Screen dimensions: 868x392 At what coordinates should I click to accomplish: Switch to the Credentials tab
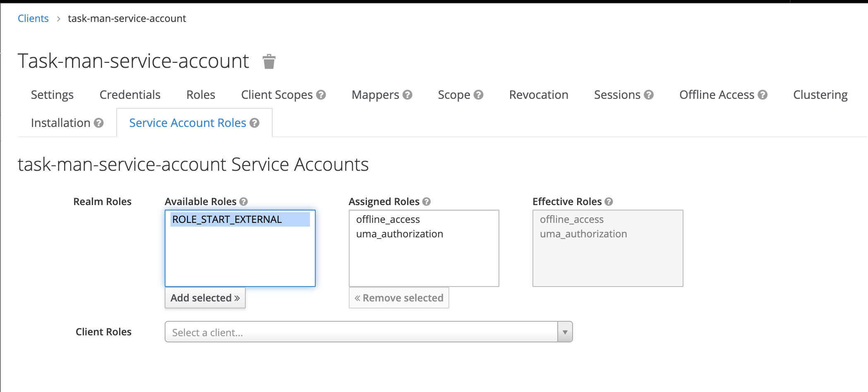pos(130,95)
